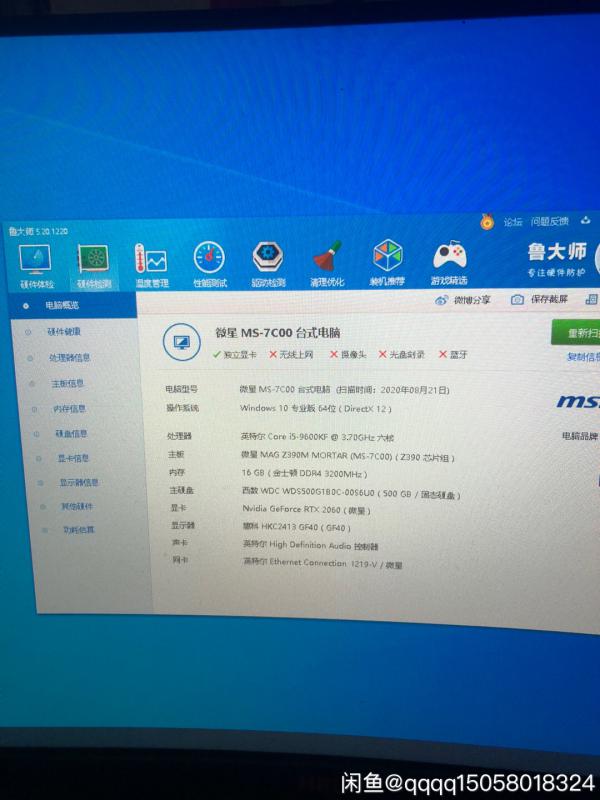600x800 pixels.
Task: Click HKC2413 GF40 monitor text
Action: pos(296,527)
